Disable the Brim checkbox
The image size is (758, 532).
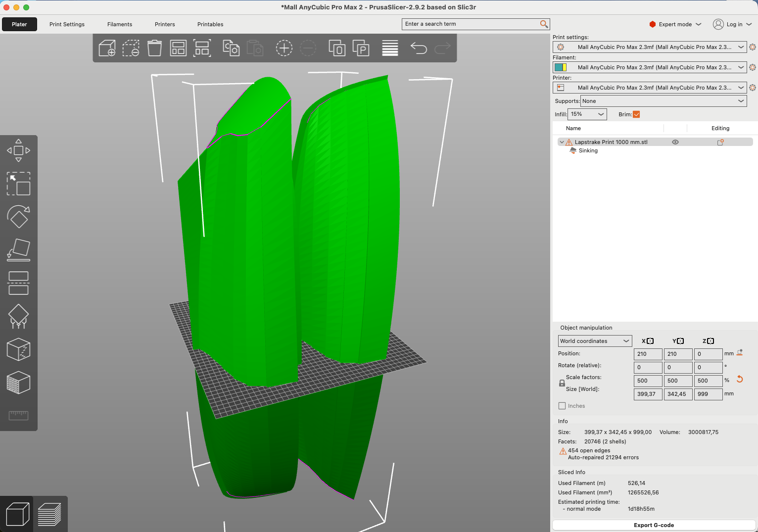click(636, 114)
